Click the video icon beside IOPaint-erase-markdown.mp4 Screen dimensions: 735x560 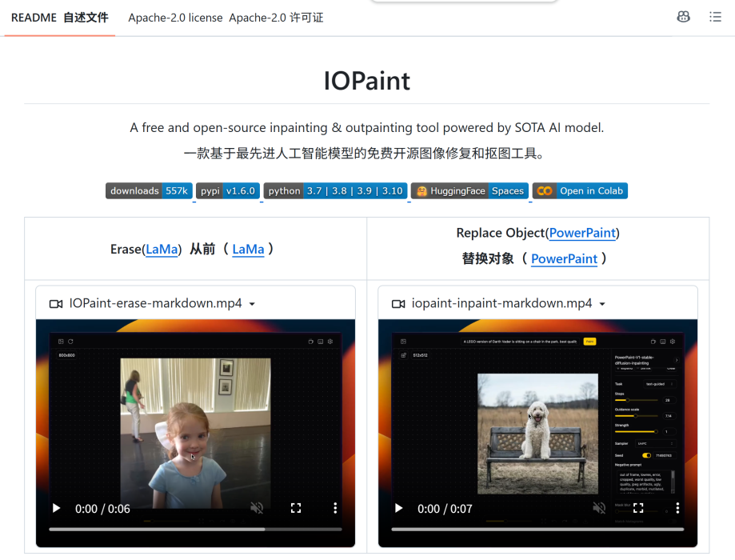tap(56, 304)
